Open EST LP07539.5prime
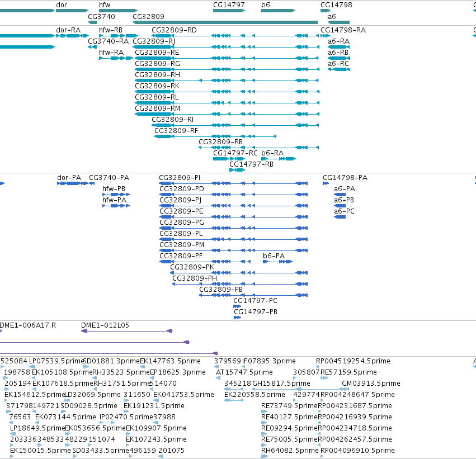 56,361
